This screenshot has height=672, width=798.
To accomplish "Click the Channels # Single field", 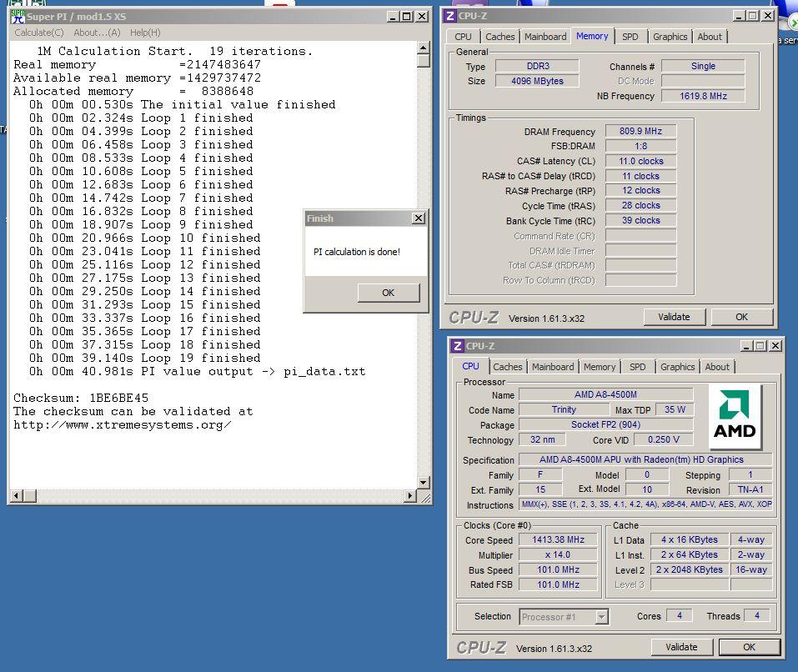I will tap(703, 66).
